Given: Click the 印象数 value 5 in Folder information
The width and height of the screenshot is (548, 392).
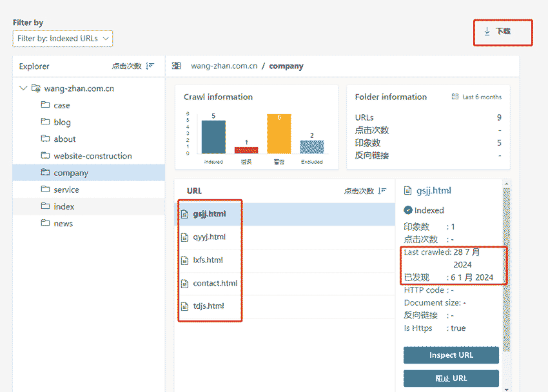Looking at the screenshot, I should point(499,143).
